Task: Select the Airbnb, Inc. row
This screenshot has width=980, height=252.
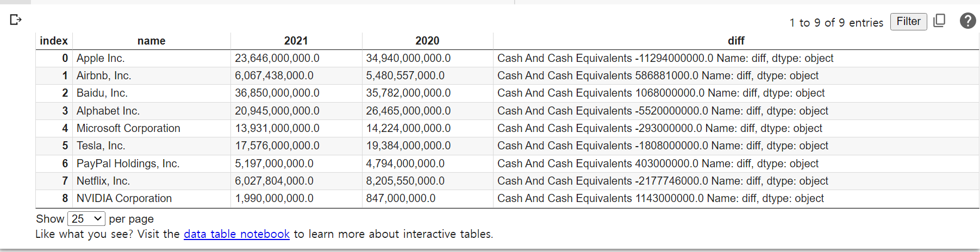Action: [x=507, y=75]
